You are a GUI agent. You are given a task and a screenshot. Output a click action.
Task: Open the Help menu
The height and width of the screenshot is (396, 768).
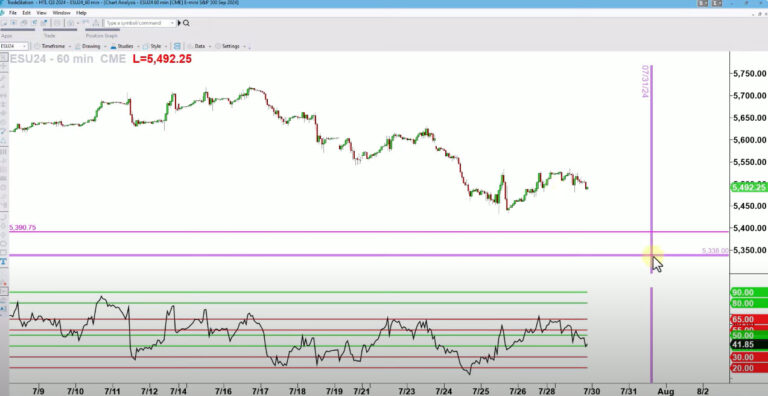[x=81, y=13]
